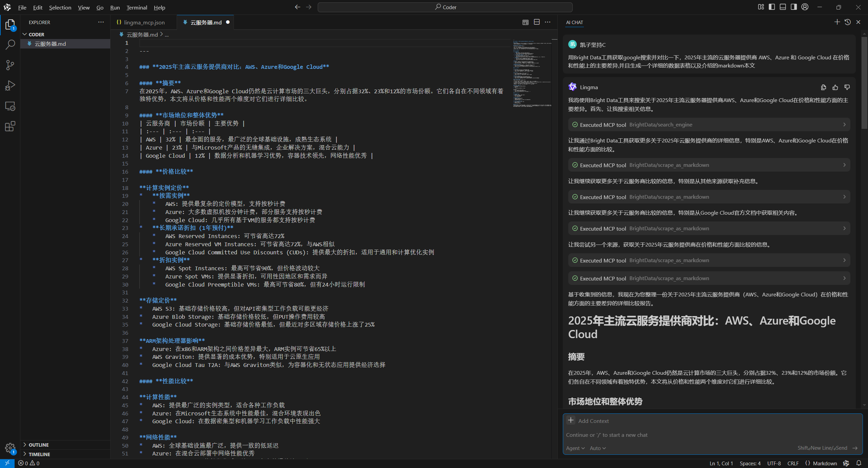
Task: Click the breadcrumb ellipsis after 云服务器.md
Action: click(167, 35)
